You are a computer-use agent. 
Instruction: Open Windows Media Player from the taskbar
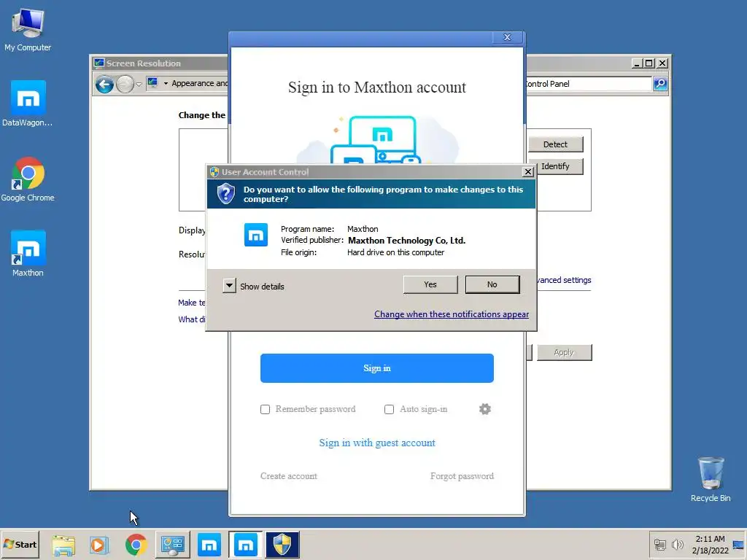(x=99, y=544)
